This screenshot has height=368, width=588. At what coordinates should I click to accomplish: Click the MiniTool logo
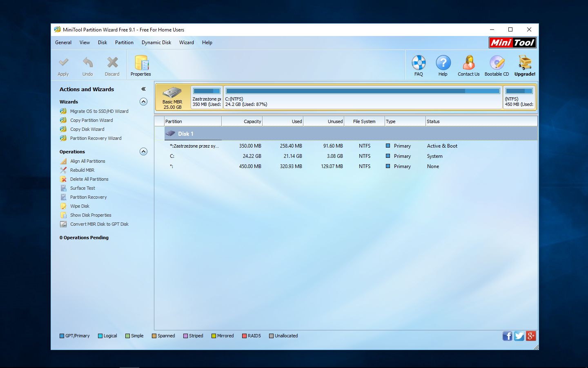(x=512, y=43)
